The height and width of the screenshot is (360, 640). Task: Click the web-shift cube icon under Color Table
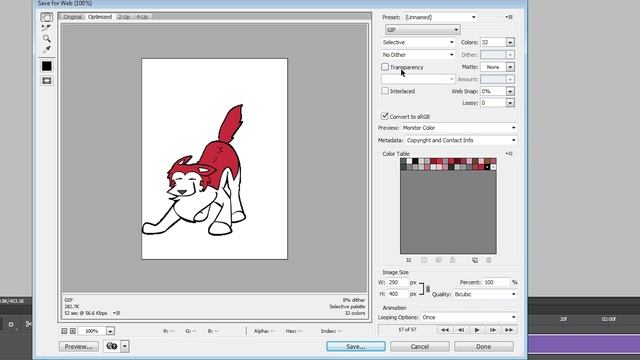click(x=438, y=260)
